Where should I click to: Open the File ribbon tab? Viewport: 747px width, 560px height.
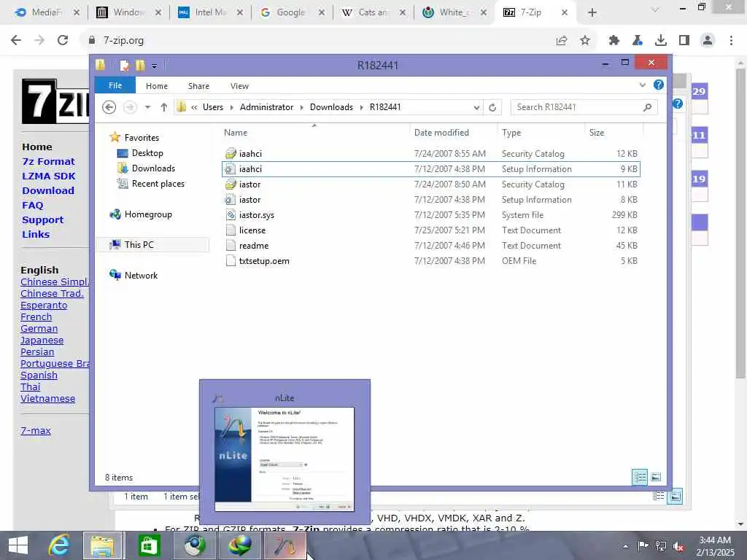115,85
